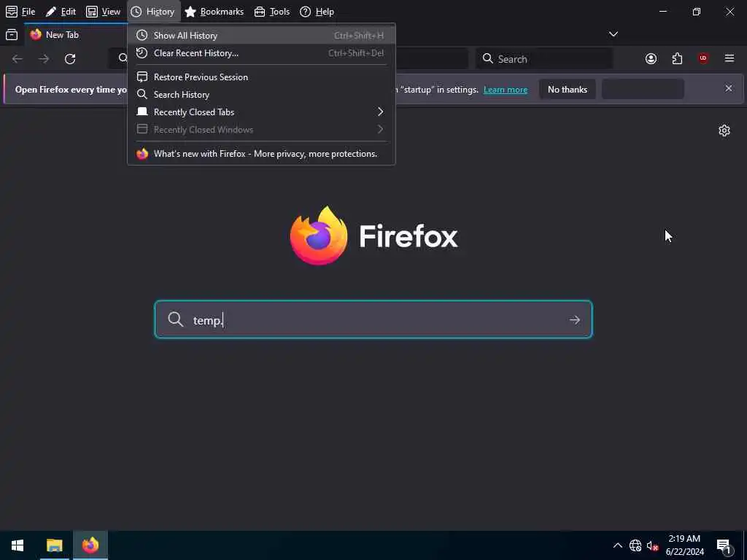Open the Bookmarks menu

214,12
